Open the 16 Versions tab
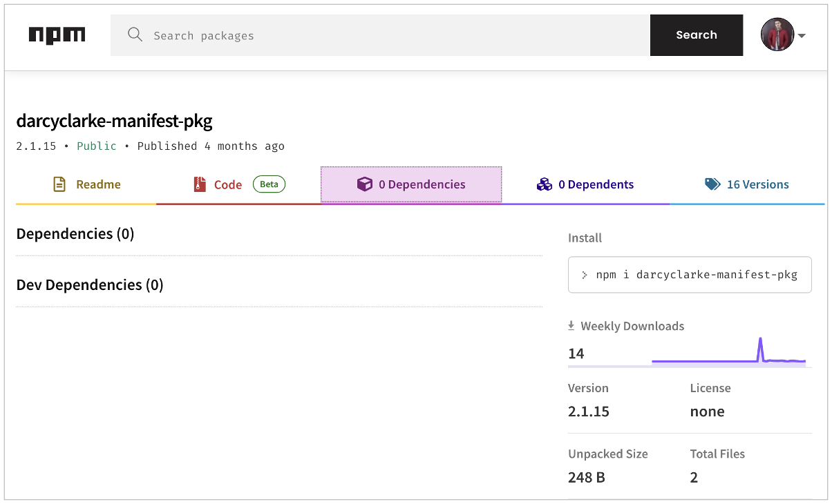The width and height of the screenshot is (832, 504). click(x=755, y=184)
